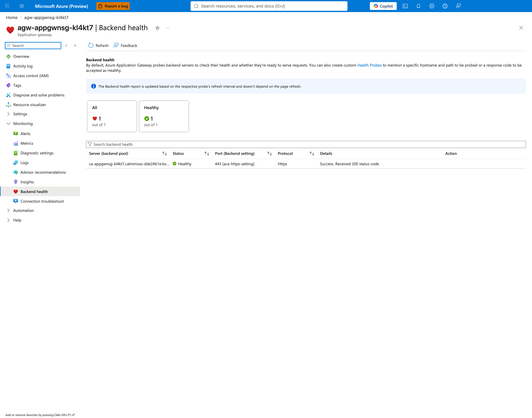This screenshot has width=532, height=418.
Task: Focus the sidebar Search box
Action: (33, 46)
